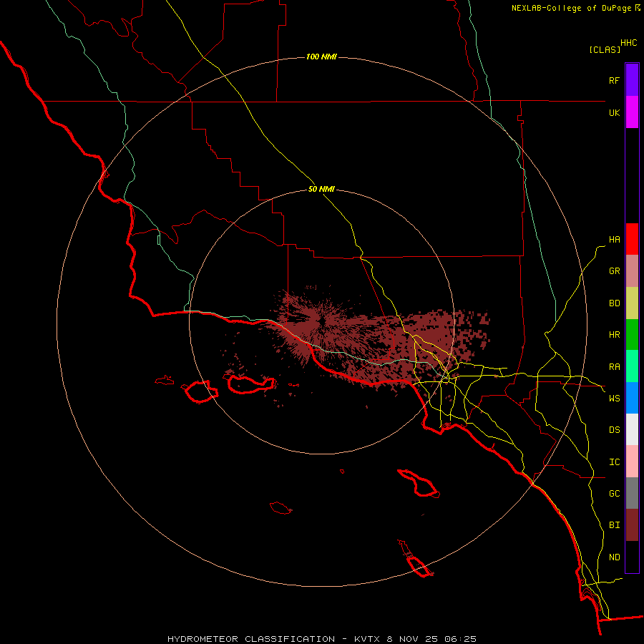The image size is (644, 644).
Task: Select the GC gray legend swatch
Action: click(x=632, y=493)
